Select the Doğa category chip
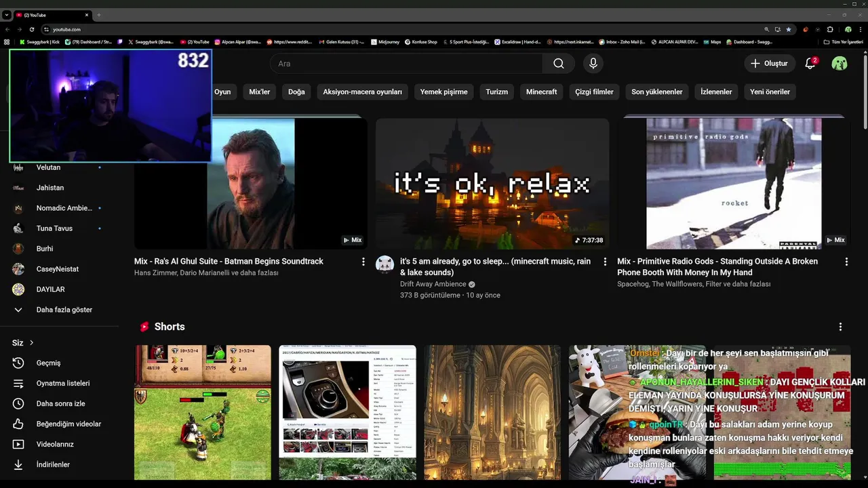868x488 pixels. (296, 91)
